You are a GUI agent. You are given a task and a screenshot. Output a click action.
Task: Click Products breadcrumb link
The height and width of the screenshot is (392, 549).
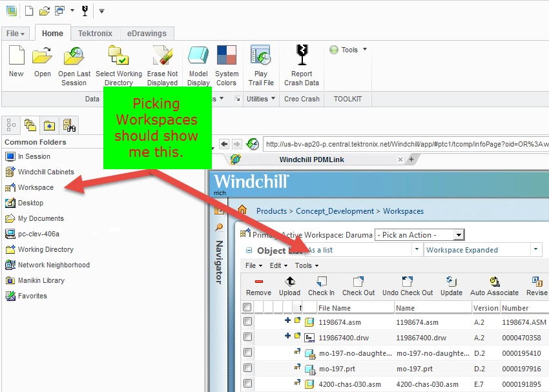(x=271, y=211)
